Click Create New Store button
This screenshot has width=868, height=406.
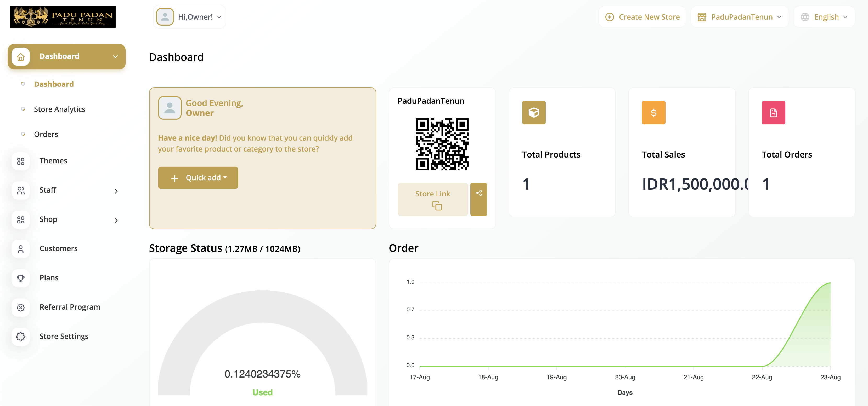pyautogui.click(x=642, y=17)
